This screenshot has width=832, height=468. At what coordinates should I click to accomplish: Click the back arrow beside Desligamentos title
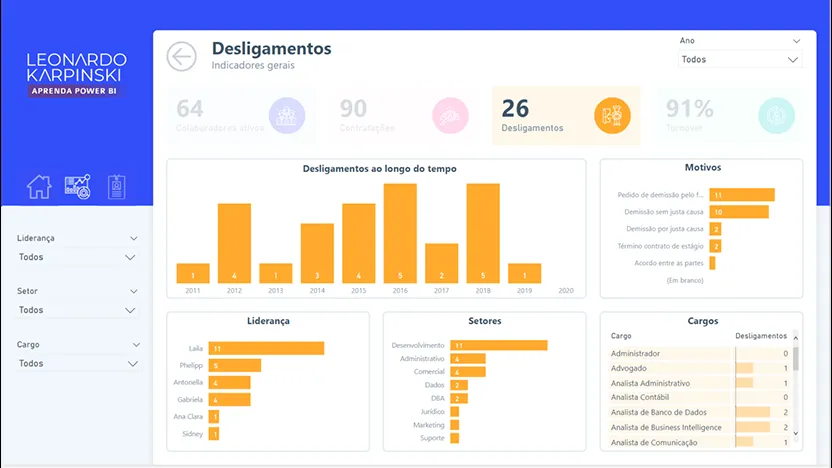182,57
